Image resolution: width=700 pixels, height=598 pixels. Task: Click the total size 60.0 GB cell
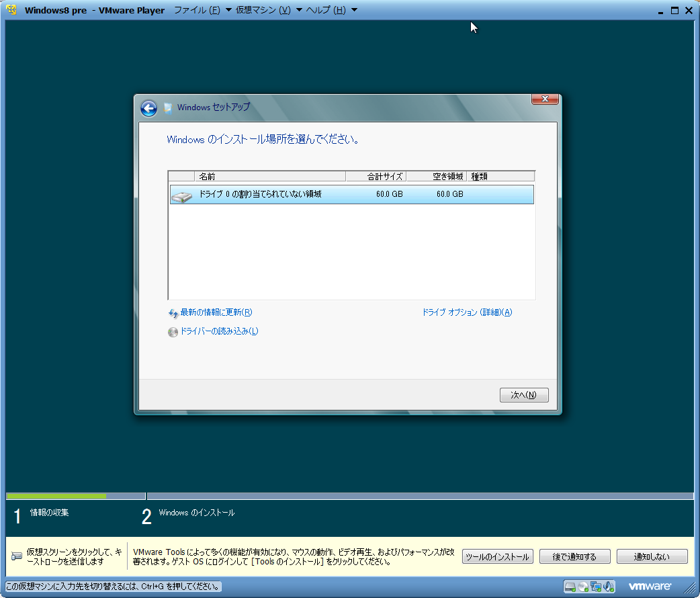point(389,194)
